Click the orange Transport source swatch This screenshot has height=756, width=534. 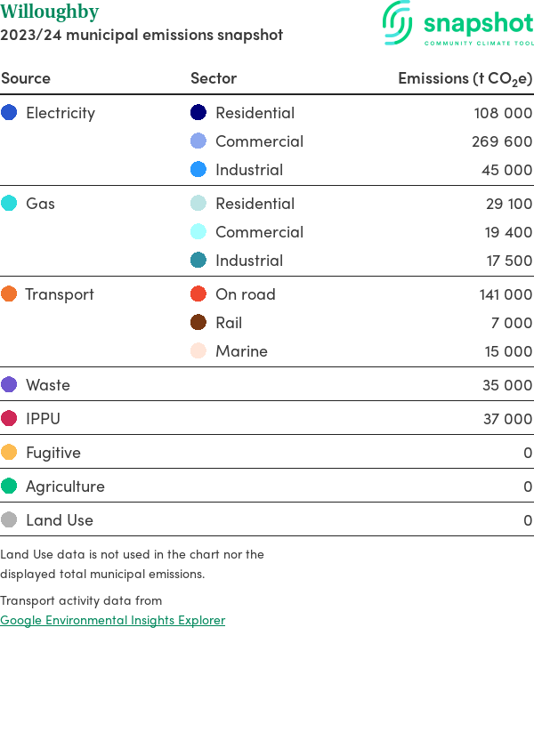(9, 294)
